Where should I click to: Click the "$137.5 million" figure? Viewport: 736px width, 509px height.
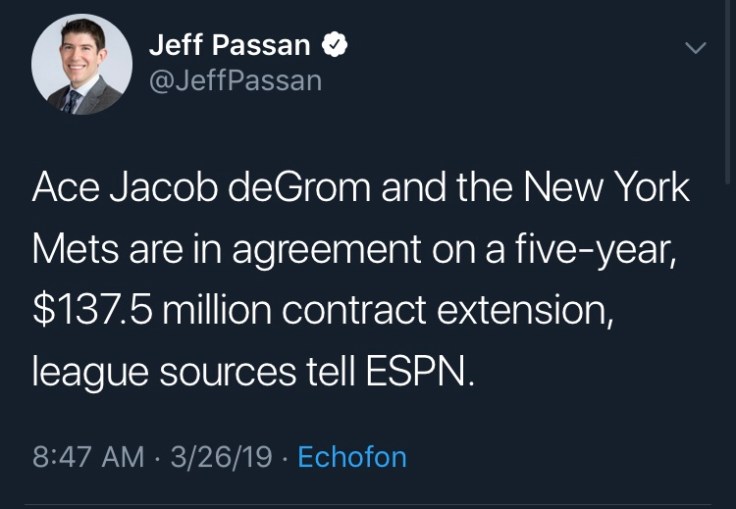(150, 310)
